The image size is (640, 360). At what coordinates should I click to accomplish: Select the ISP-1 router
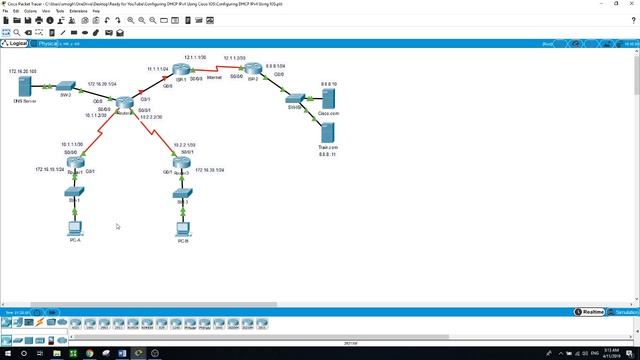(x=181, y=69)
